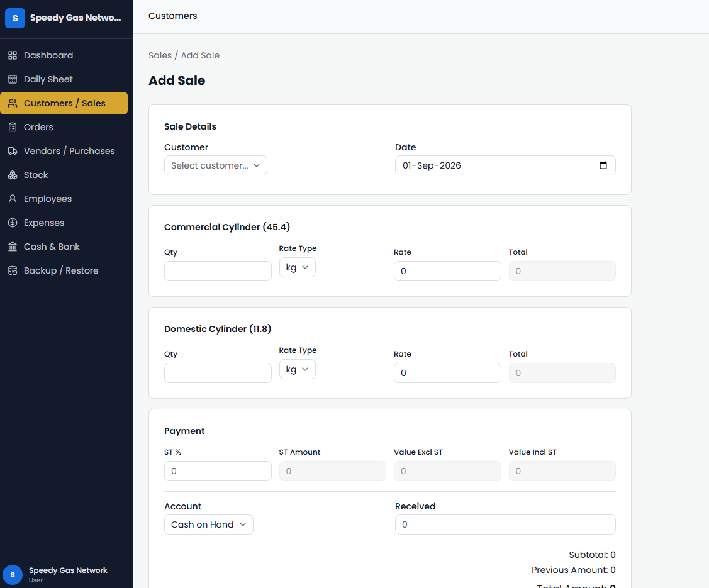Click the Employees person icon
The width and height of the screenshot is (709, 588).
[x=13, y=199]
